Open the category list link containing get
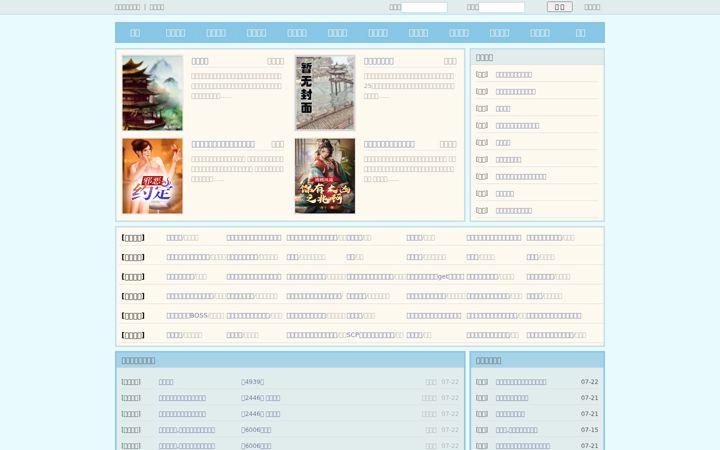This screenshot has height=450, width=720. (x=435, y=276)
